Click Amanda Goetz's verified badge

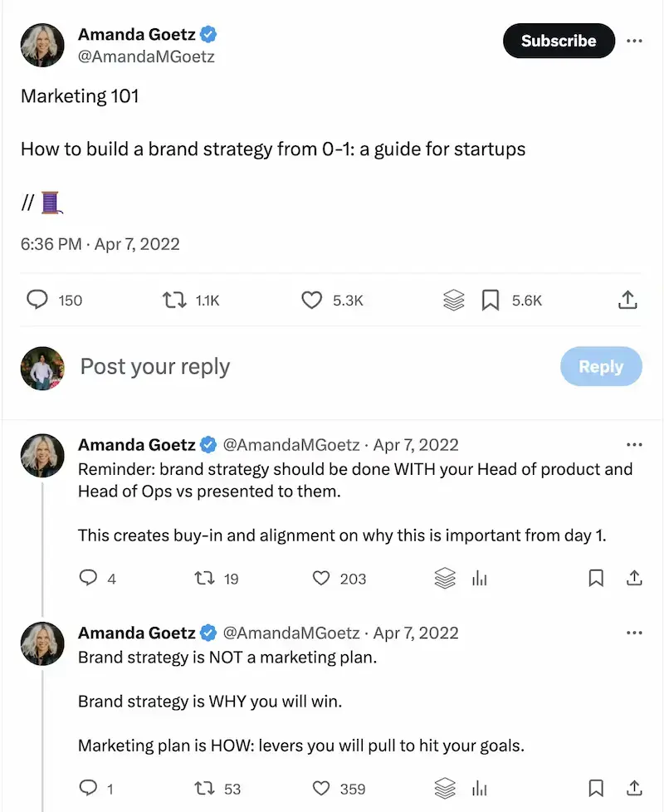207,34
